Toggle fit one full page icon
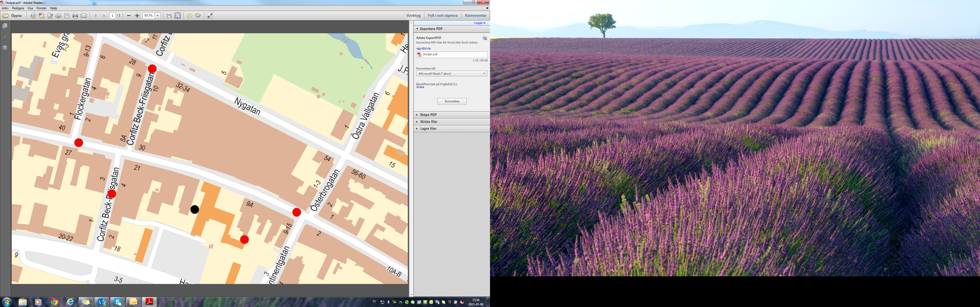Viewport: 980px width, 307px height. [x=178, y=15]
